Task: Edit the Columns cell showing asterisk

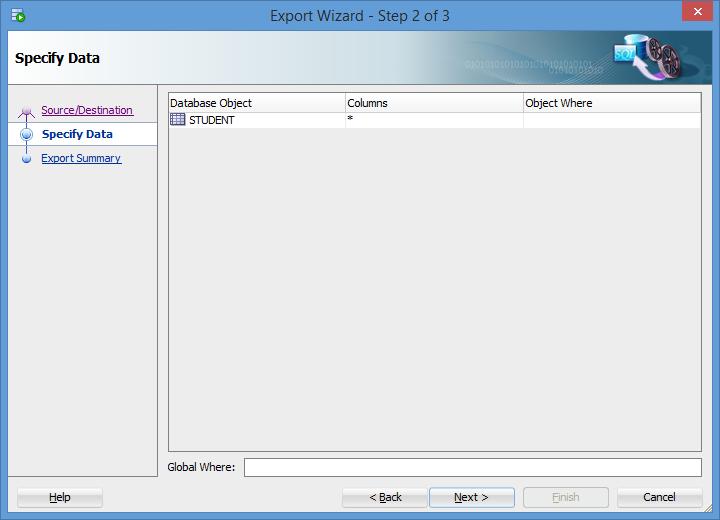Action: (434, 120)
